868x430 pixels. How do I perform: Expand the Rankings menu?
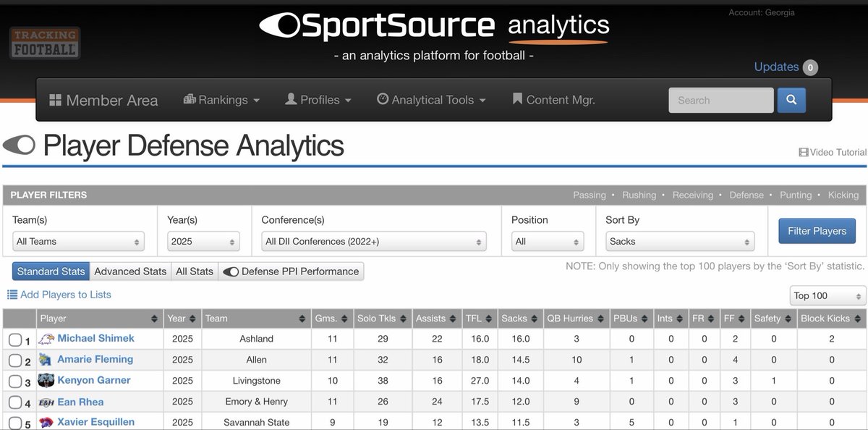pos(221,100)
